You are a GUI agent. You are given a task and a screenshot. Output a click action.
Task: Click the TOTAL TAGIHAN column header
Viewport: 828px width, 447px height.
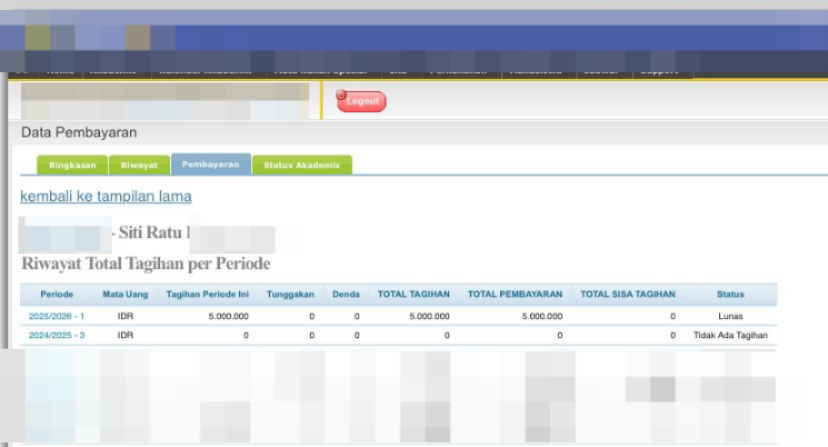pyautogui.click(x=413, y=295)
